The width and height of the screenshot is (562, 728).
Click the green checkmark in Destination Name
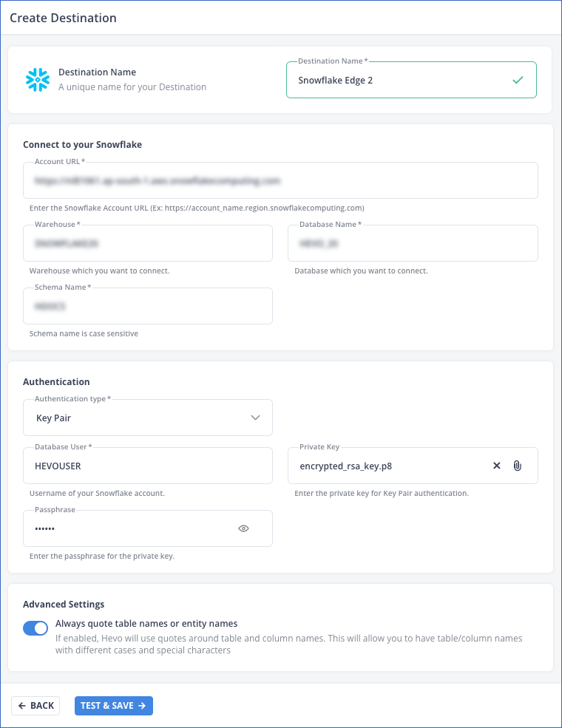518,80
